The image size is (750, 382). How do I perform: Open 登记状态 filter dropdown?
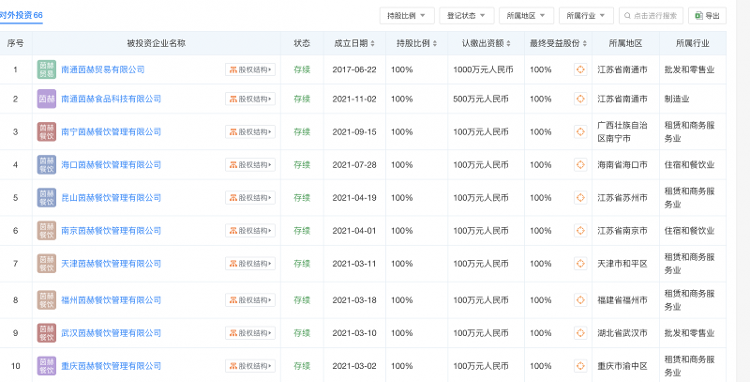(x=466, y=16)
